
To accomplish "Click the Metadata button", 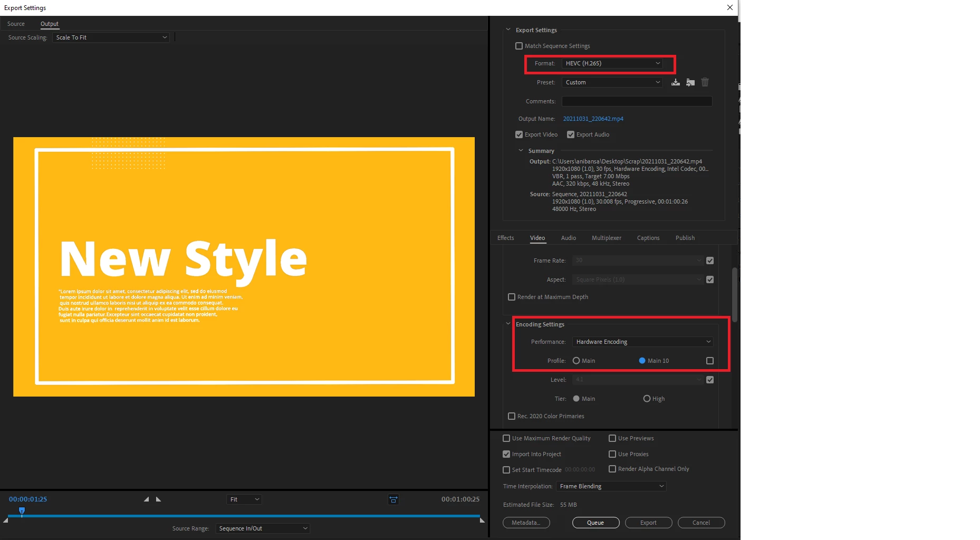I will click(x=526, y=523).
